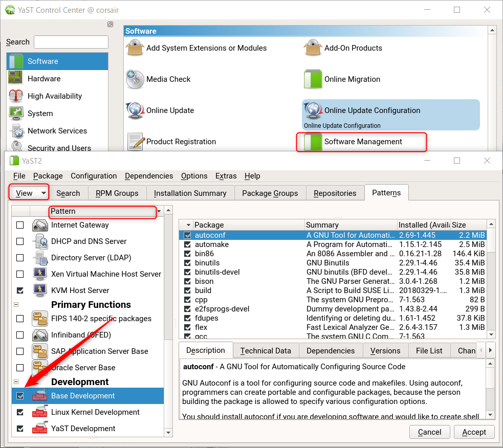Viewport: 503px width, 448px height.
Task: Collapse the Primary Functions group
Action: (x=16, y=304)
